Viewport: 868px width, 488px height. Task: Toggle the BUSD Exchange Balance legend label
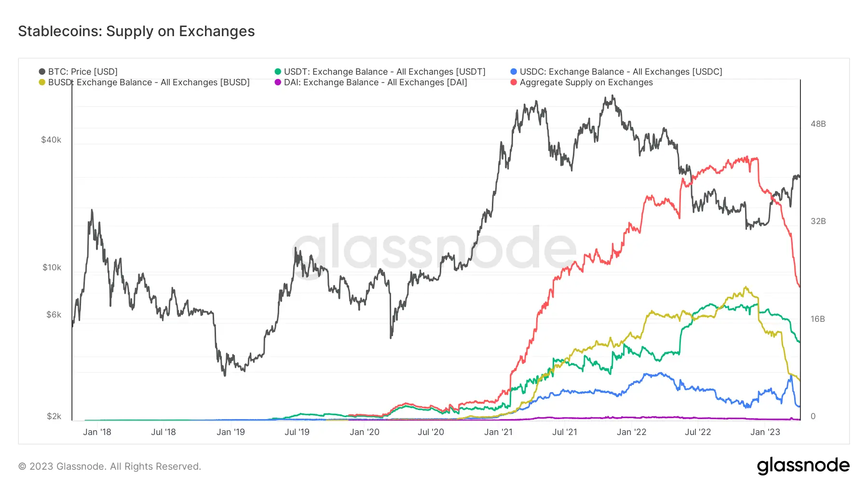tap(149, 82)
